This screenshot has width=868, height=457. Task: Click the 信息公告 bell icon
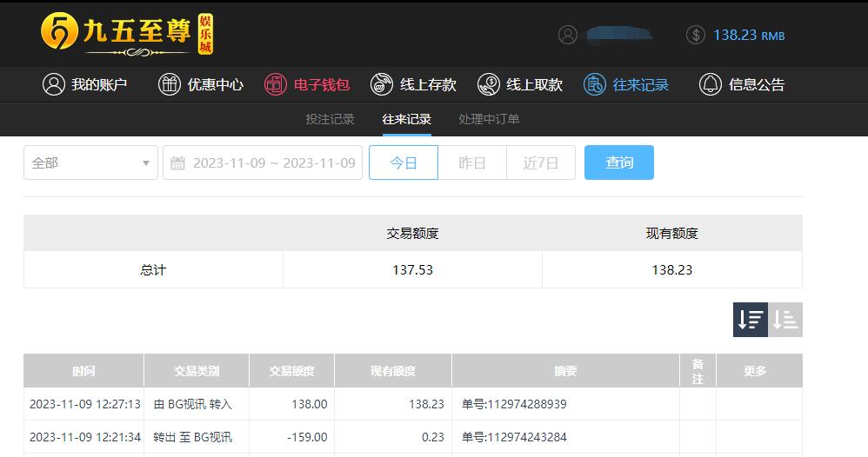pos(711,84)
